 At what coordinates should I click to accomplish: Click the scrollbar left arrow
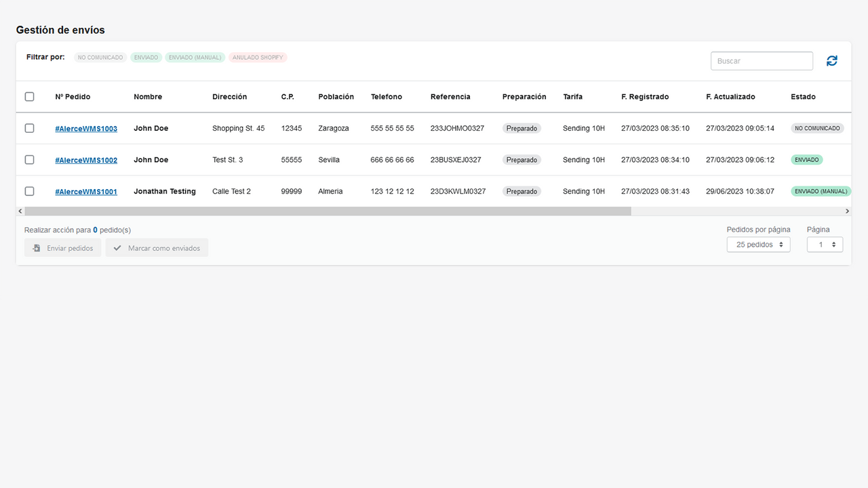pyautogui.click(x=20, y=211)
